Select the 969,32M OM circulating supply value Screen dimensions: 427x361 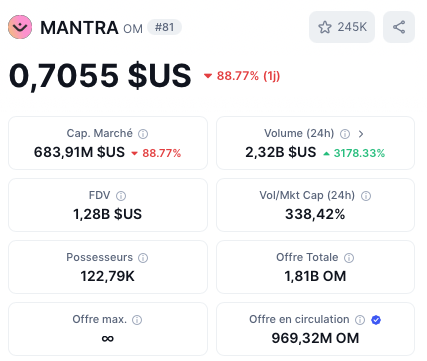(x=315, y=338)
